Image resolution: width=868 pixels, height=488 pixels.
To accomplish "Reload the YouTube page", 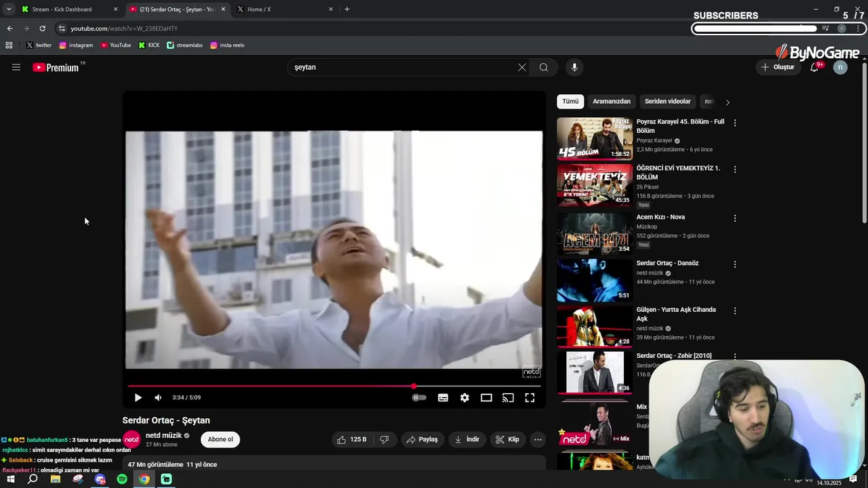I will click(42, 28).
